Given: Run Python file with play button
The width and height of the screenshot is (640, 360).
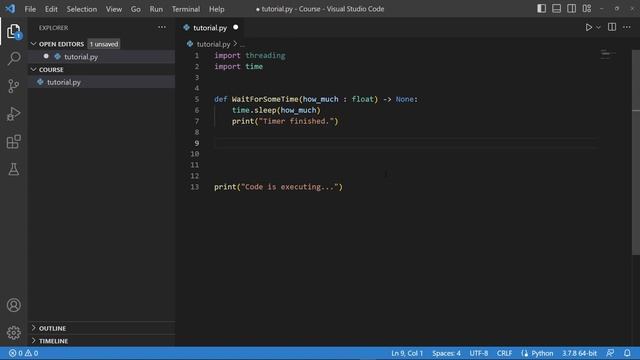Looking at the screenshot, I should click(588, 27).
